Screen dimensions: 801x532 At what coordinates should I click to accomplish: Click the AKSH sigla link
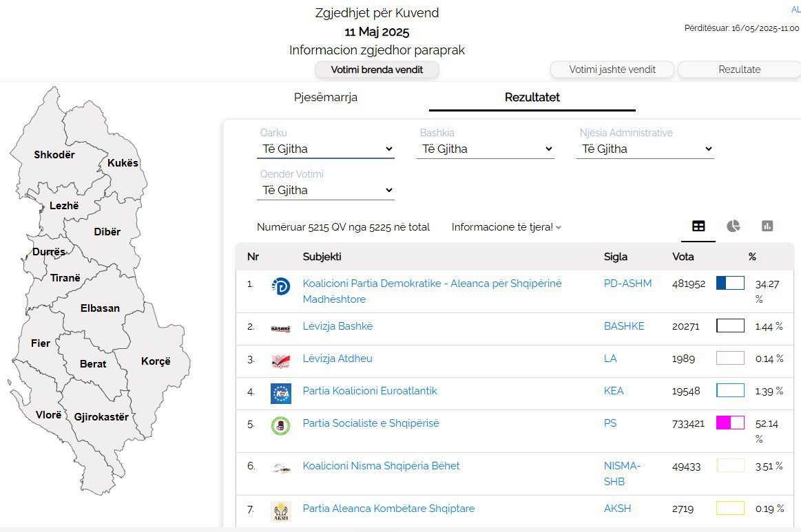pos(617,509)
